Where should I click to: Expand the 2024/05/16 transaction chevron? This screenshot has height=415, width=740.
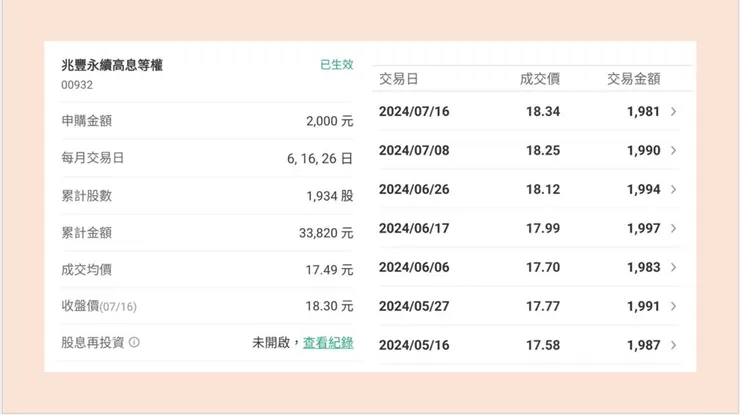coord(673,345)
